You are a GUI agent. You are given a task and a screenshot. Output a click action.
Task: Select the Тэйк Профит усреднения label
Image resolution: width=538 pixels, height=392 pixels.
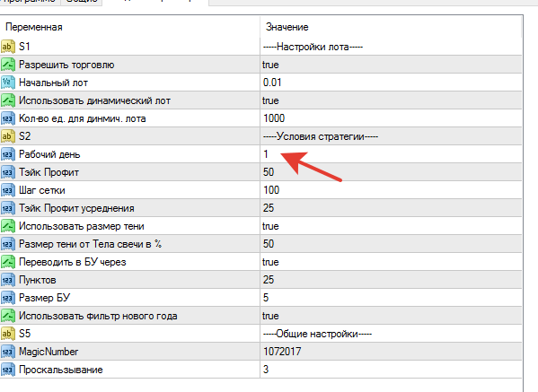(76, 208)
